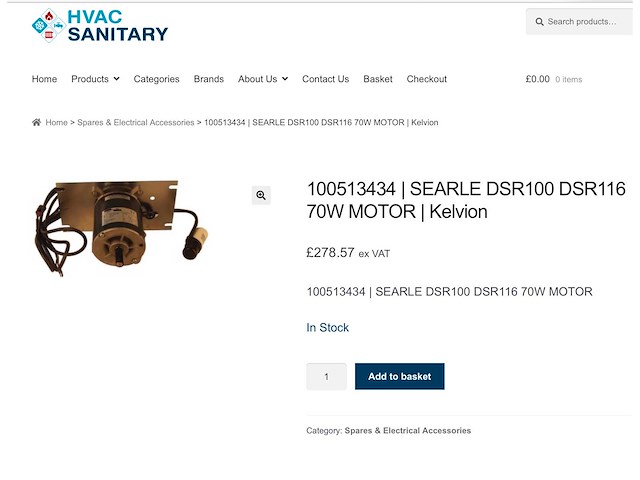Image resolution: width=640 pixels, height=480 pixels.
Task: Click the quantity input field
Action: tap(326, 377)
